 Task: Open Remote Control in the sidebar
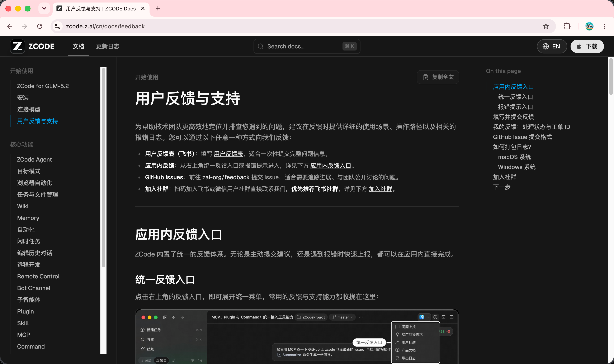click(38, 276)
